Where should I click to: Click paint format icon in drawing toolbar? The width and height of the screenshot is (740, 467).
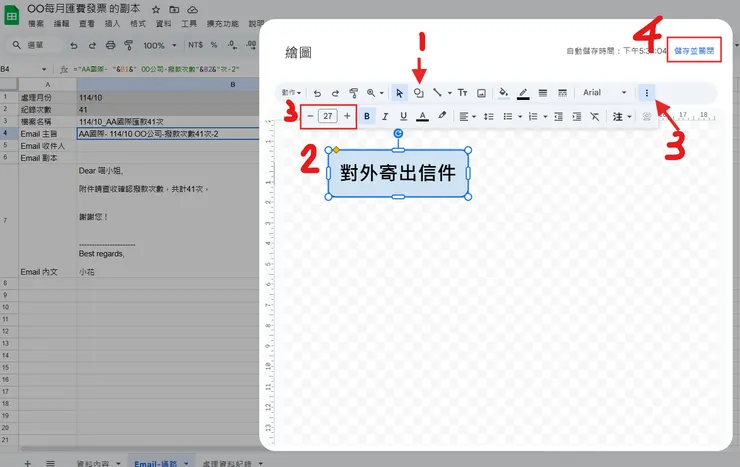(x=353, y=93)
